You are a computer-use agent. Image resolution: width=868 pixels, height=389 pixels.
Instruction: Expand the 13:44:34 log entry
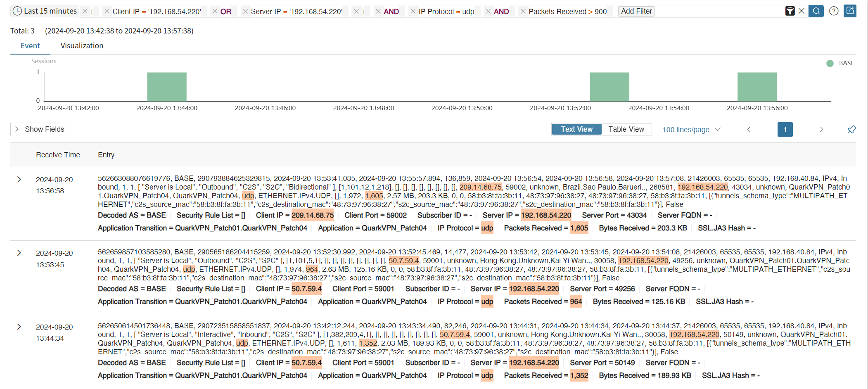(x=19, y=327)
